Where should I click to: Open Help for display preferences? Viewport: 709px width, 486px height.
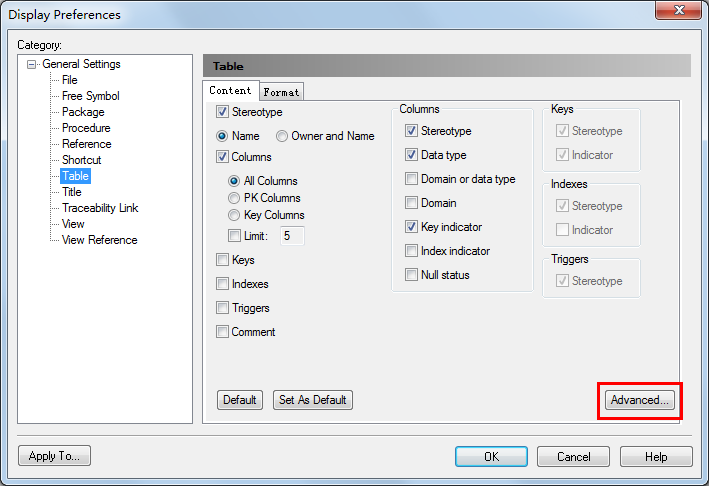pos(656,457)
